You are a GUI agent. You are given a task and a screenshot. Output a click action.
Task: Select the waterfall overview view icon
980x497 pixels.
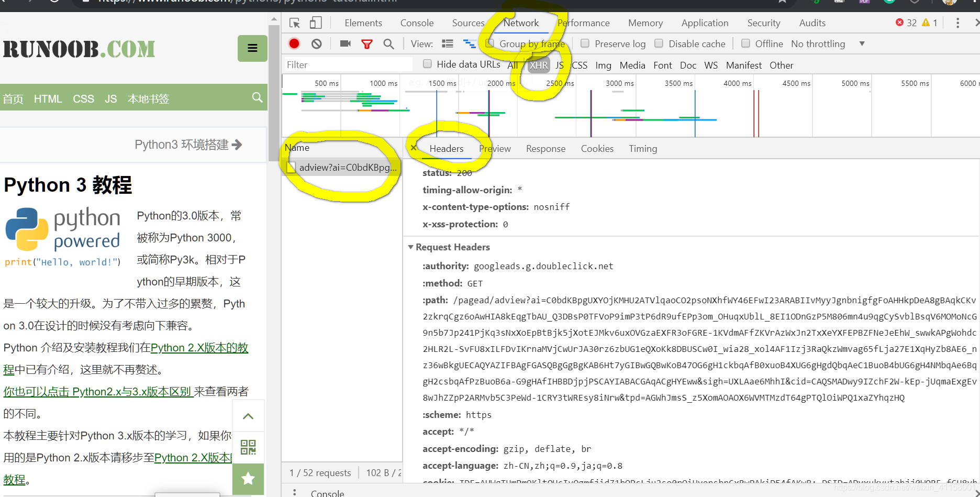[470, 44]
